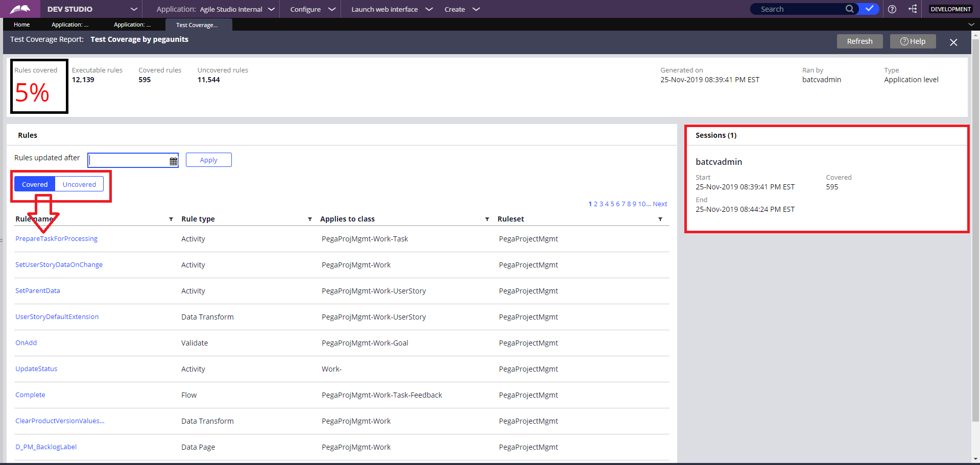Open D_PM_BacklogLabel rule link
980x465 pixels.
[46, 447]
